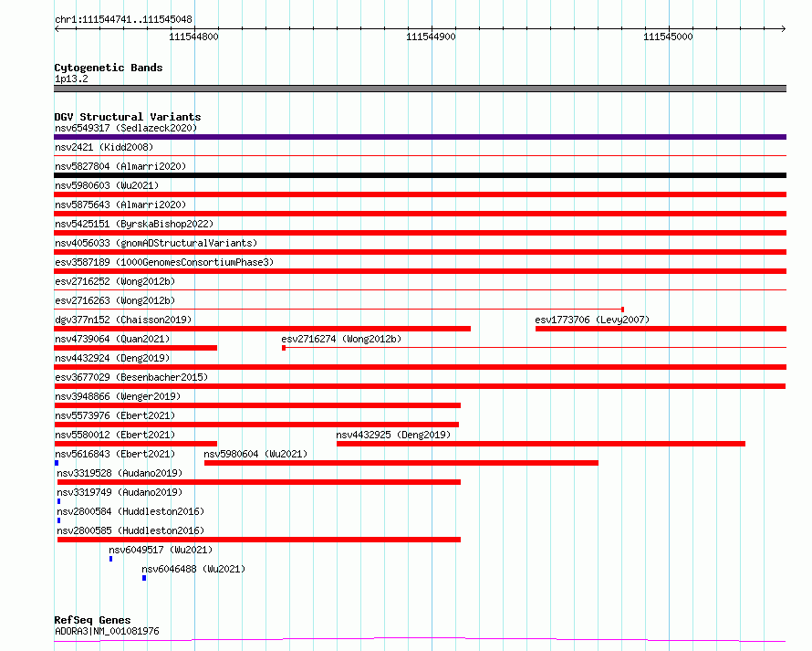Image resolution: width=812 pixels, height=651 pixels.
Task: Click the gray 1p13.2 band bar
Action: tap(420, 89)
